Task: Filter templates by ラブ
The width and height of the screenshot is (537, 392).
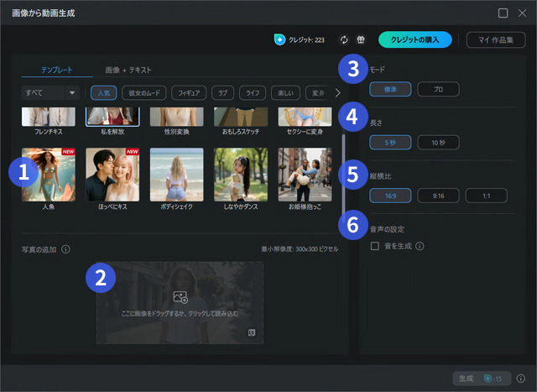Action: point(222,93)
